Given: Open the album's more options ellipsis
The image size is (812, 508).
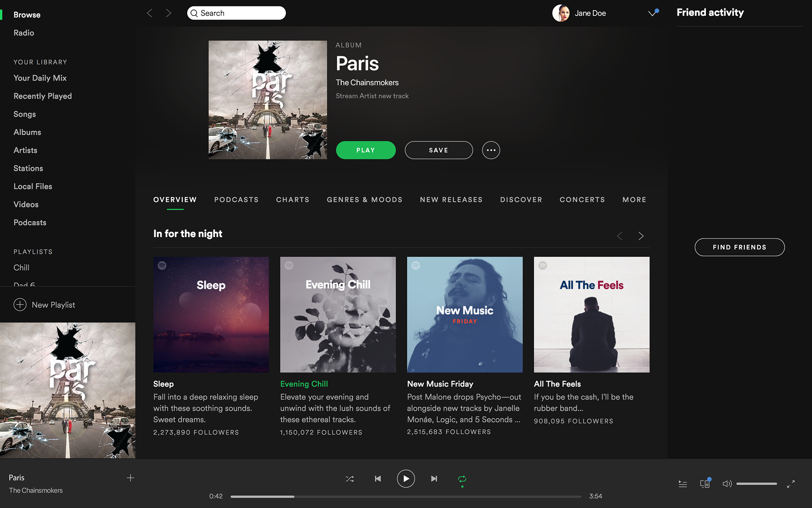Looking at the screenshot, I should [491, 150].
